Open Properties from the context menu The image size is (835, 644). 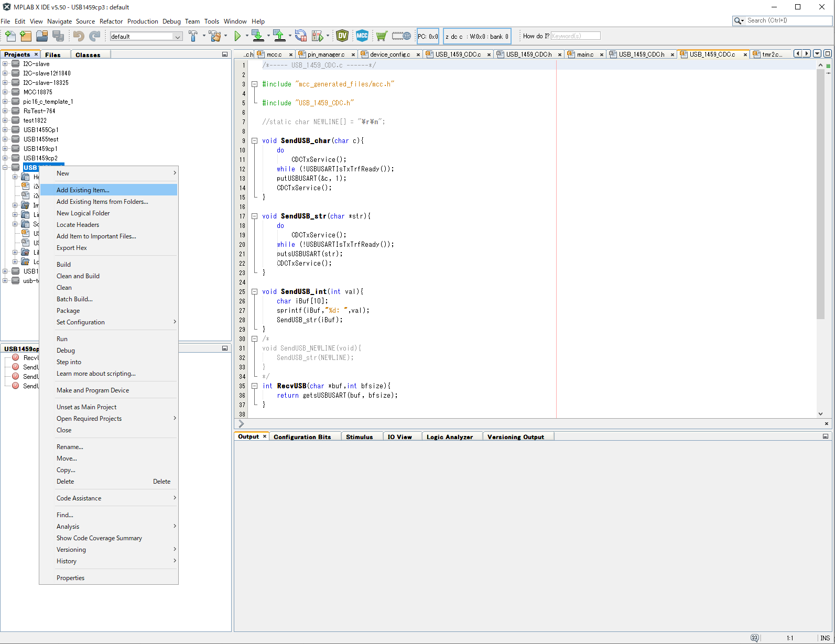pos(109,578)
